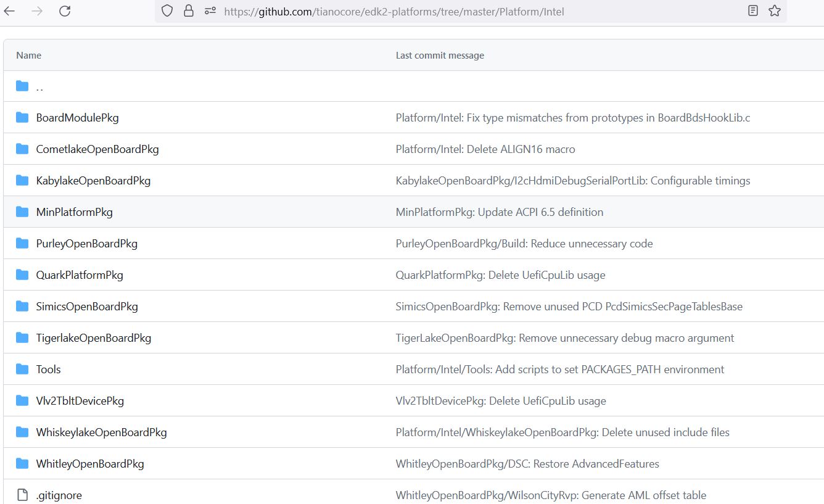Open commit 'Vlv2TbltDevicePkg: Delete UefiCpuLib usage'
824x504 pixels.
click(x=501, y=400)
